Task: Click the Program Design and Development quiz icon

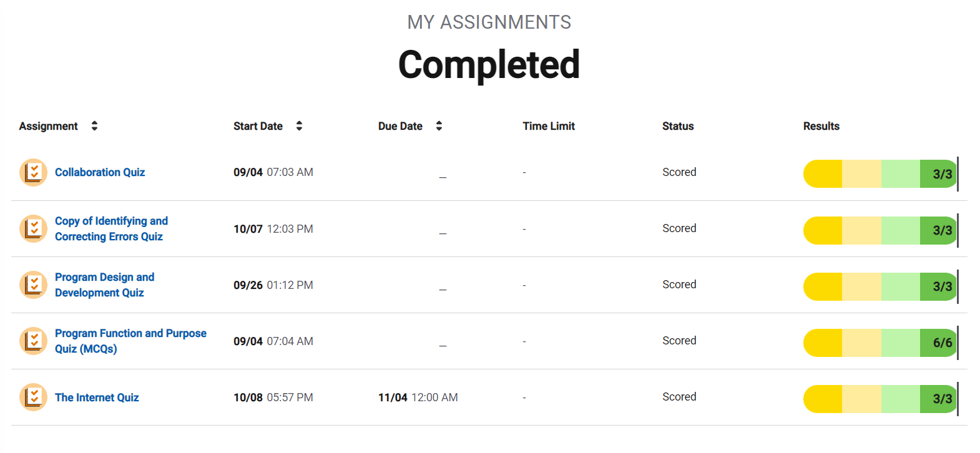Action: click(33, 285)
